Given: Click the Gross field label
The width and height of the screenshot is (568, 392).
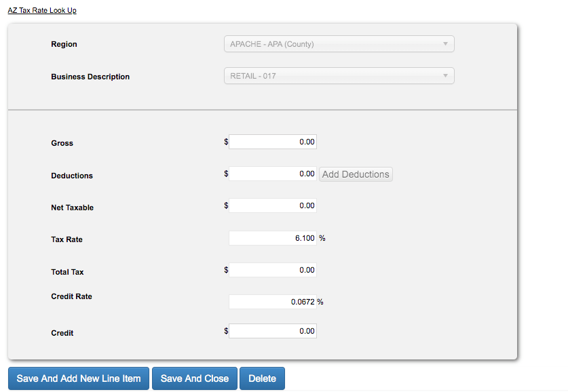Looking at the screenshot, I should [x=62, y=143].
